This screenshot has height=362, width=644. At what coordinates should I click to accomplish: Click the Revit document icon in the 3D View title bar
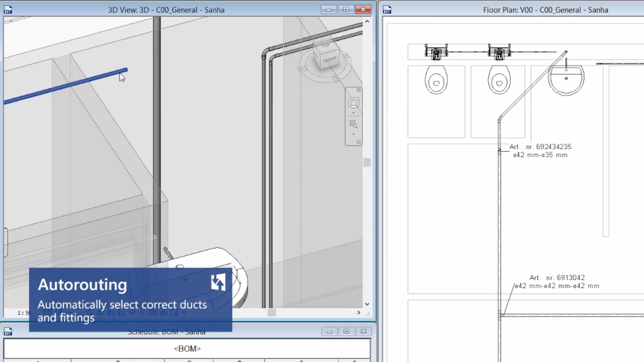click(8, 10)
